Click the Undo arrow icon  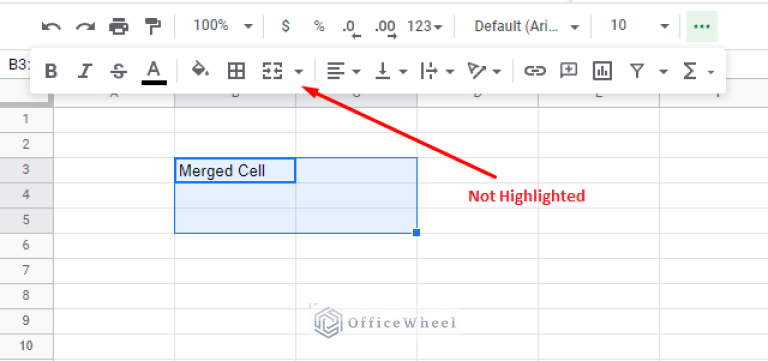pos(51,26)
